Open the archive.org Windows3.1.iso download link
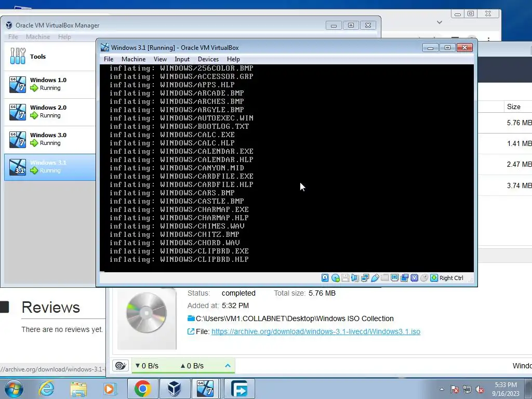 tap(315, 331)
